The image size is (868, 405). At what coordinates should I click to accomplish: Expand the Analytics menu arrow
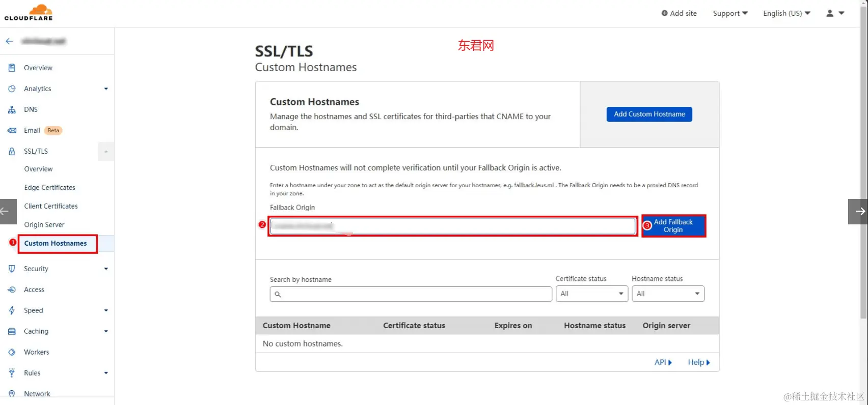(106, 89)
